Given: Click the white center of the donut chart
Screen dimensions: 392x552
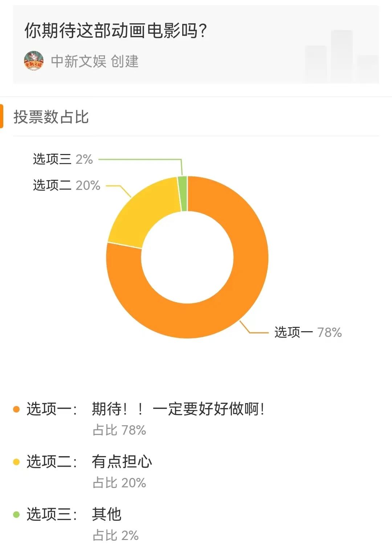Looking at the screenshot, I should 187,257.
